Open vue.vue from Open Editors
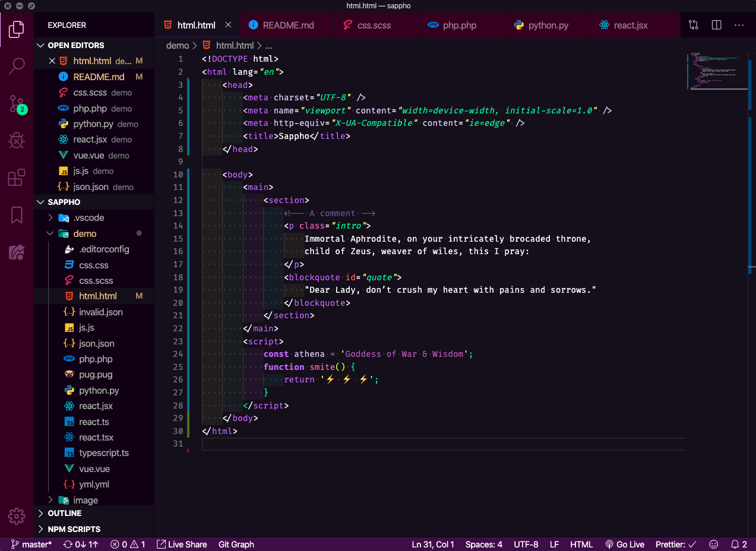The image size is (756, 551). click(x=94, y=155)
